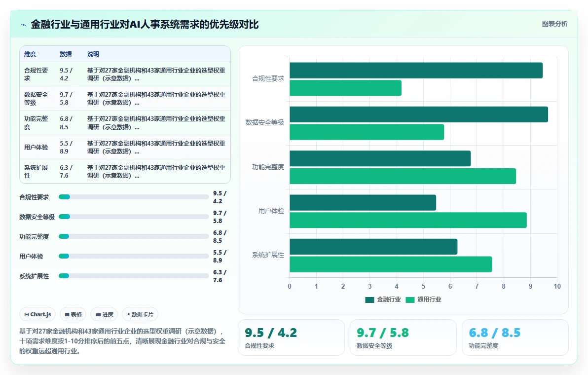Viewport: 588px width, 375px height.
Task: Click table value 9.7 / 5.8
Action: point(66,98)
